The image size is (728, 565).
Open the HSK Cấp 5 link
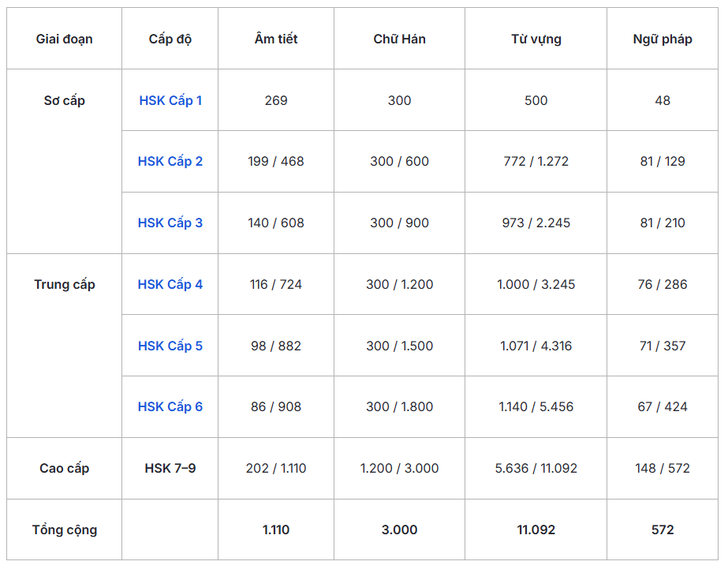170,346
